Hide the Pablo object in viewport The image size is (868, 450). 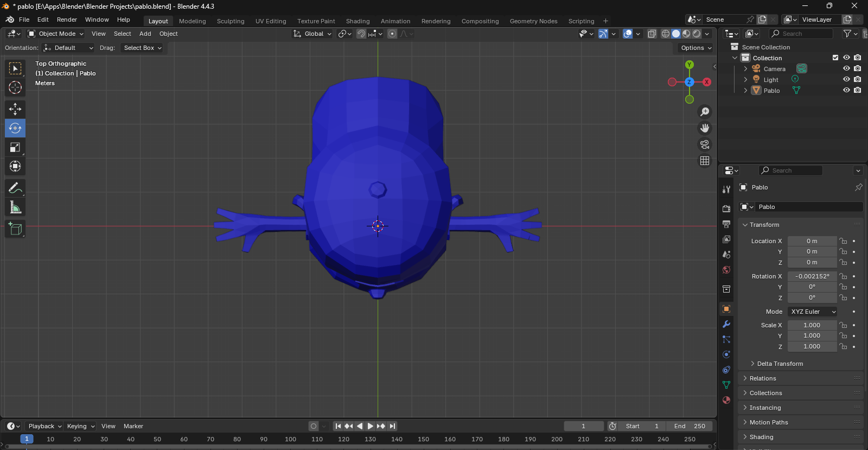point(846,90)
